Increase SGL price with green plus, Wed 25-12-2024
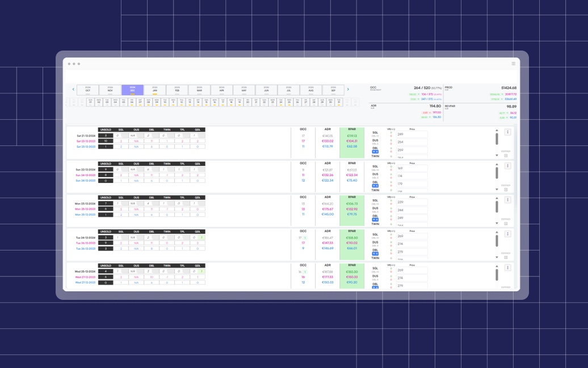 391,268
